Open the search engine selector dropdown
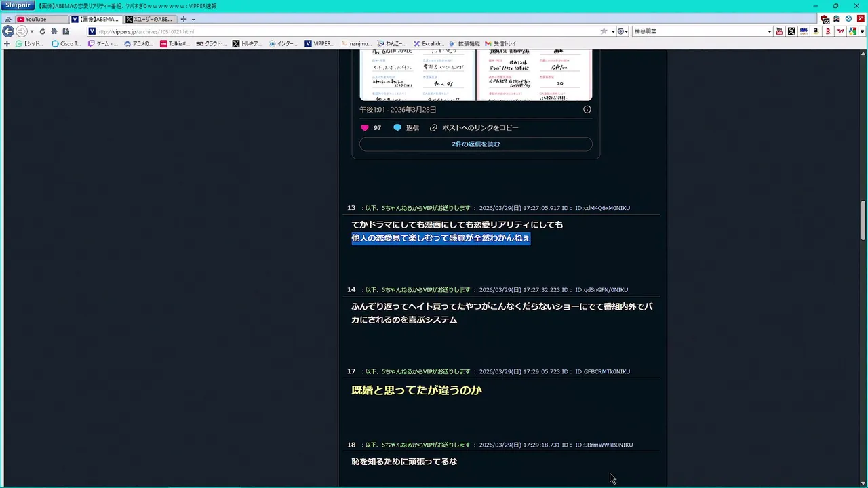The image size is (868, 488). [x=622, y=31]
